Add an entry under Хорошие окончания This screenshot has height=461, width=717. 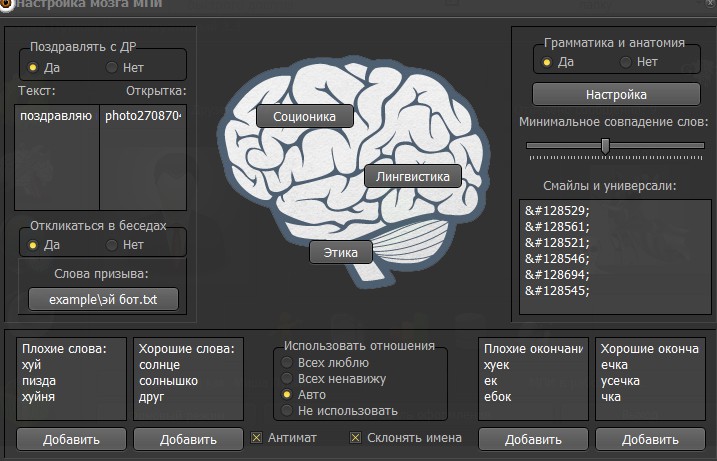pyautogui.click(x=650, y=440)
